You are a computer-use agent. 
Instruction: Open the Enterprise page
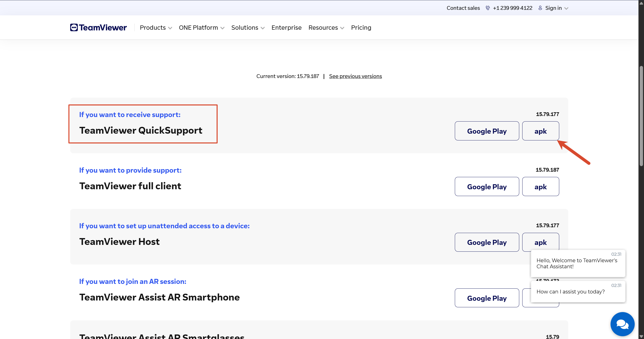pyautogui.click(x=286, y=27)
